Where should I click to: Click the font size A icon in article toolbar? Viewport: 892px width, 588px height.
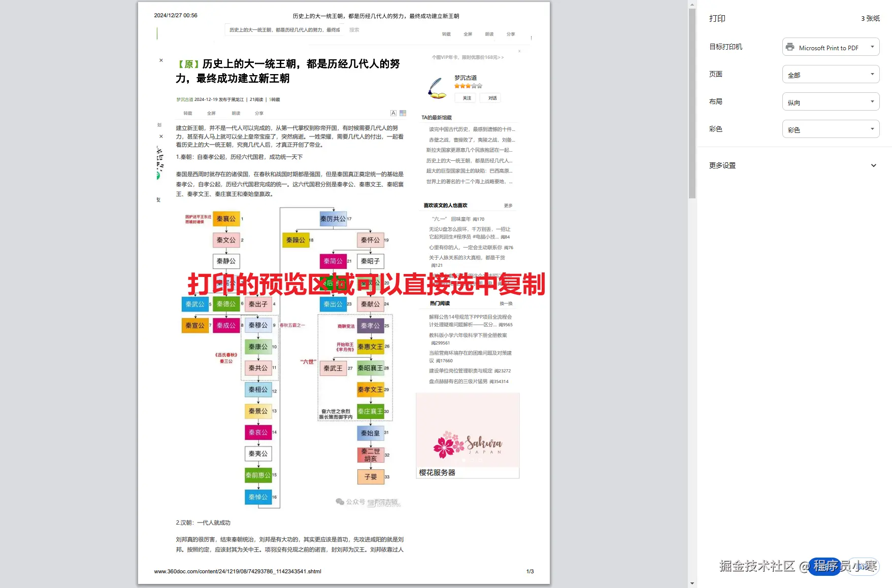(x=393, y=113)
